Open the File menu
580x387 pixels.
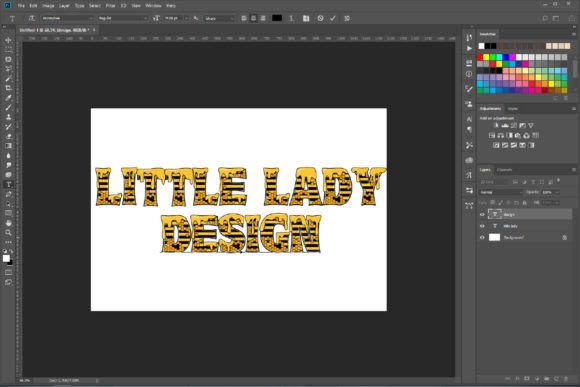21,6
